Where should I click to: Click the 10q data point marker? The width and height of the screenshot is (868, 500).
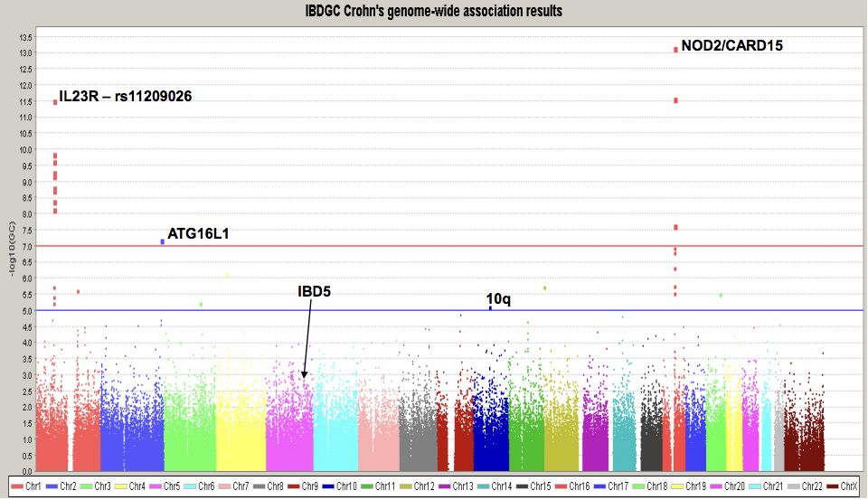490,308
